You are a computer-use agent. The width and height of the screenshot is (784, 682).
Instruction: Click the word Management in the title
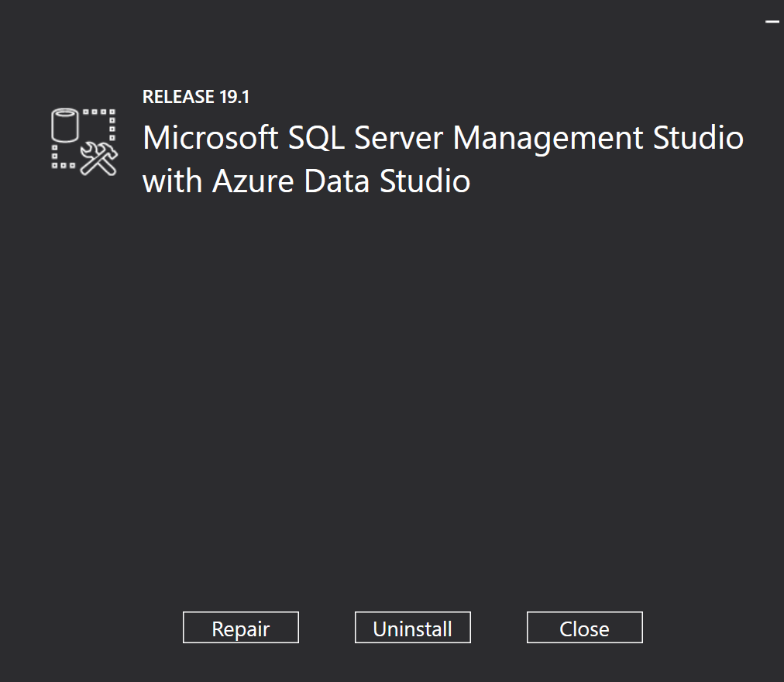pyautogui.click(x=548, y=139)
